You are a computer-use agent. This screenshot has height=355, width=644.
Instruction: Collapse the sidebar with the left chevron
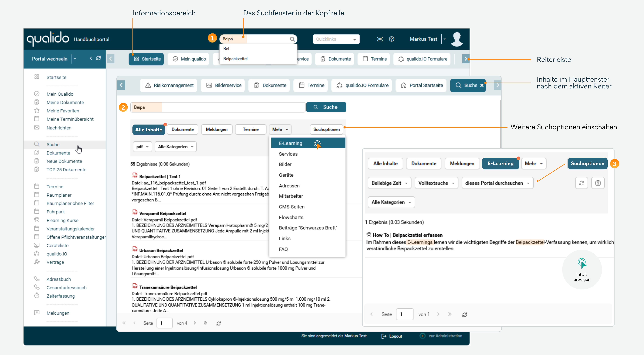pos(91,58)
